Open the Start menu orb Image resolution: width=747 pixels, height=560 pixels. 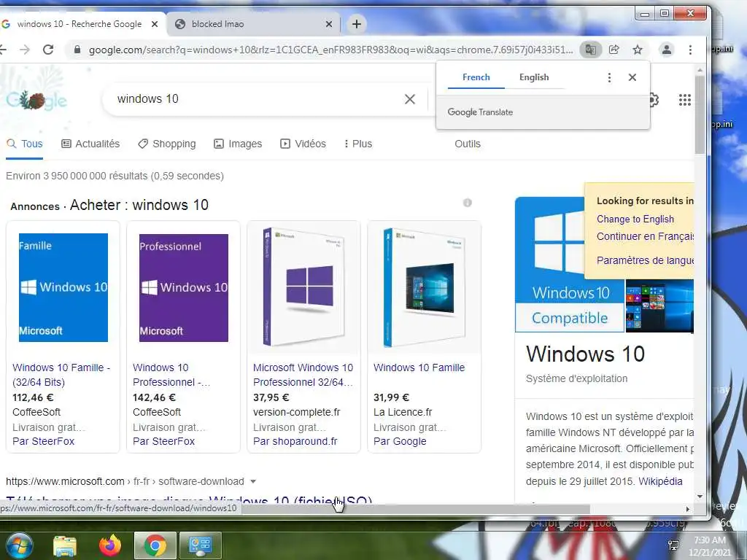(x=20, y=545)
